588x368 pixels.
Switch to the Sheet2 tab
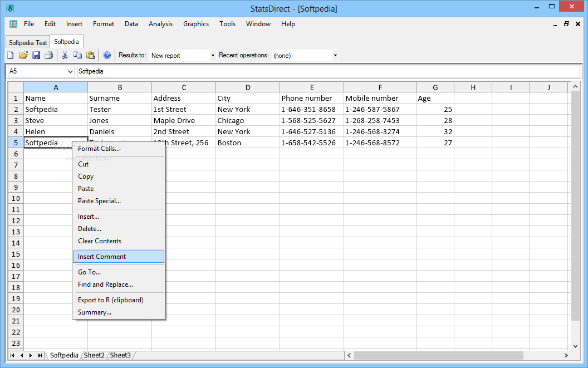coord(94,355)
